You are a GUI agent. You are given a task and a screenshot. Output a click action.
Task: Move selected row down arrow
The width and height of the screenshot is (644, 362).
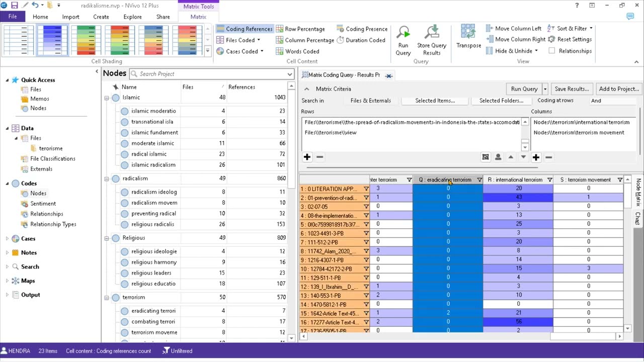coord(523,157)
